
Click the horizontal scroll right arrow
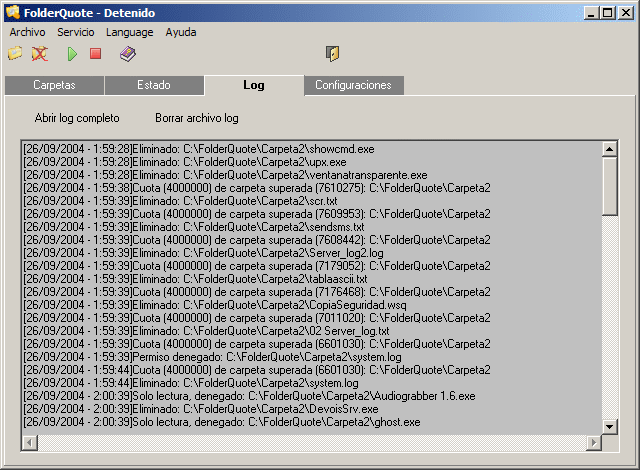tap(594, 443)
